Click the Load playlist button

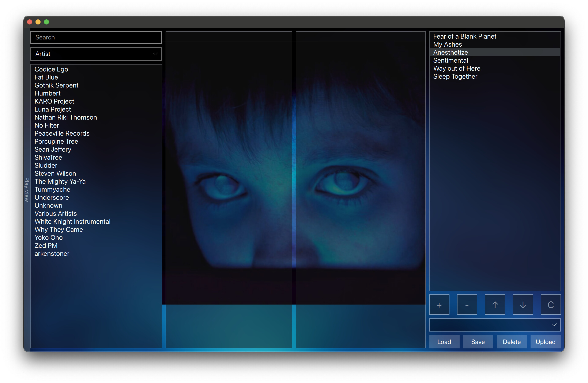click(x=444, y=341)
